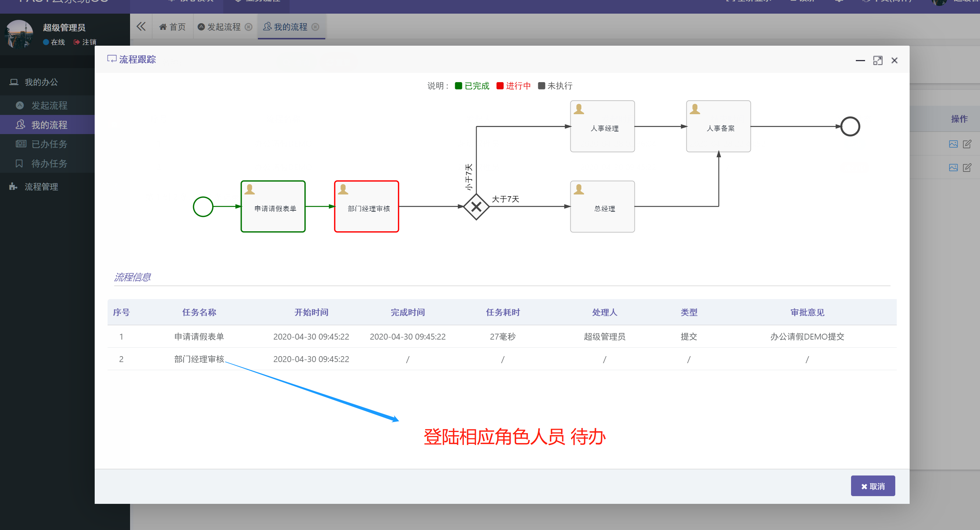Click the 任务名称 column header

(x=199, y=312)
